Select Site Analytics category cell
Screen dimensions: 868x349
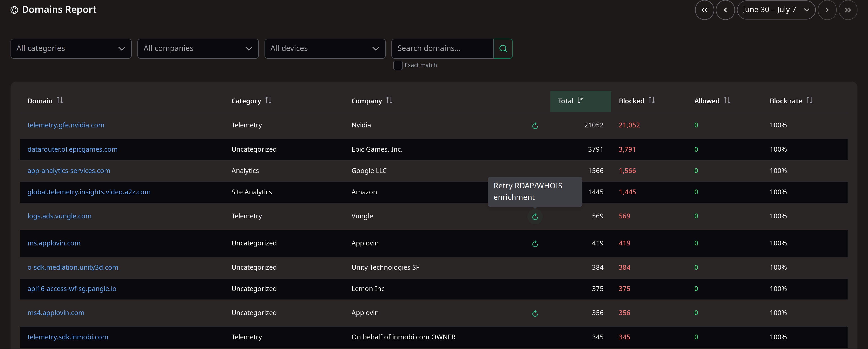click(x=251, y=192)
